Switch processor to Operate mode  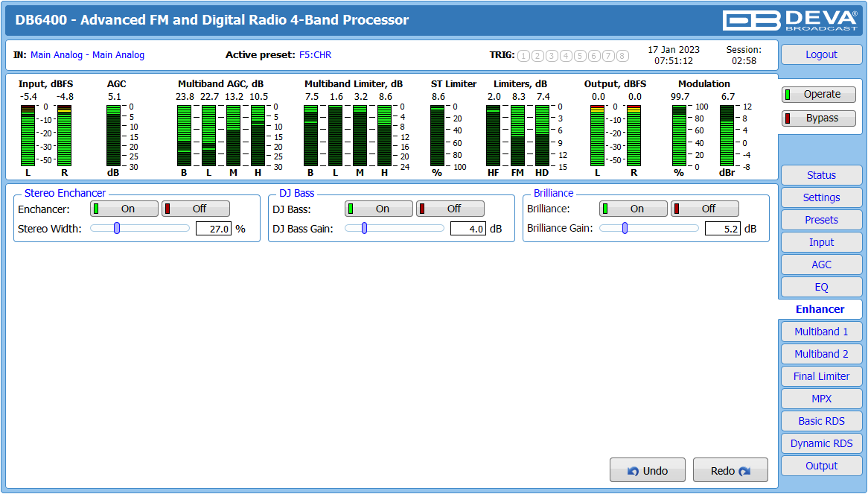(x=819, y=94)
